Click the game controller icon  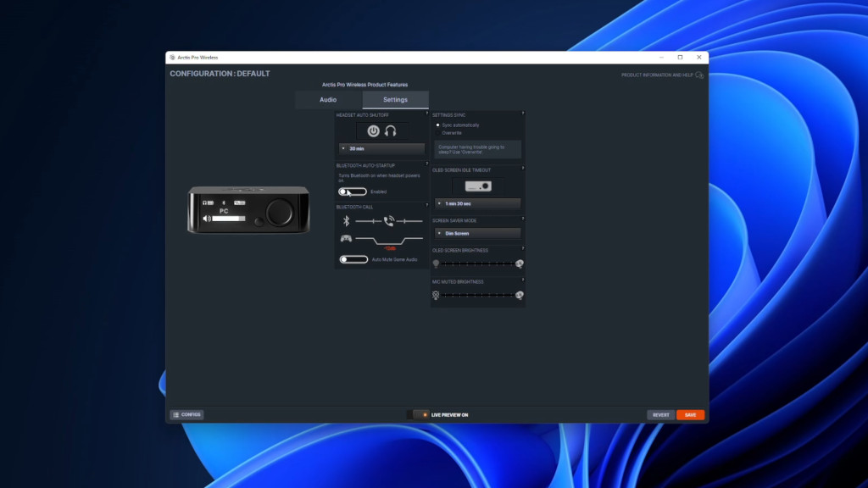[x=346, y=238]
